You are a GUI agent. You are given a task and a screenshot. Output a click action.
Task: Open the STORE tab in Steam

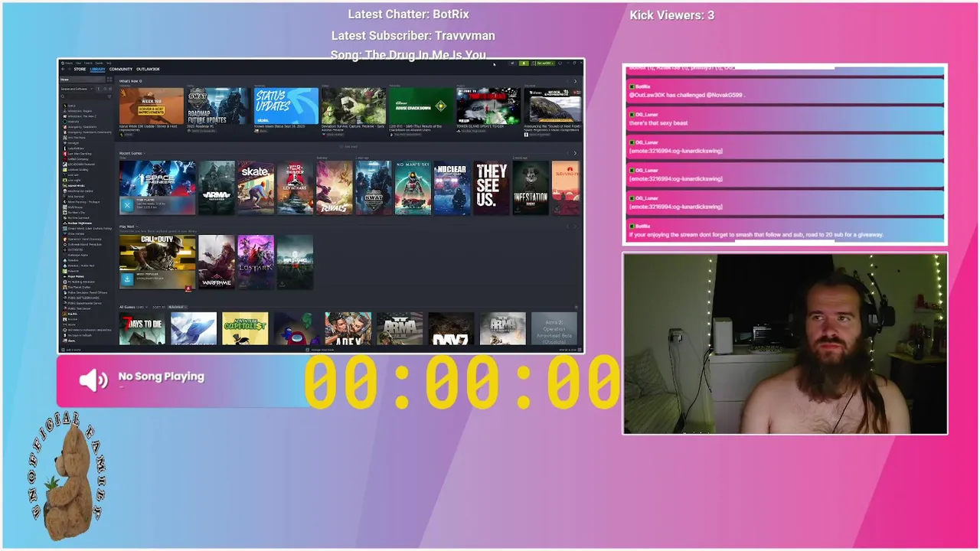[x=80, y=69]
